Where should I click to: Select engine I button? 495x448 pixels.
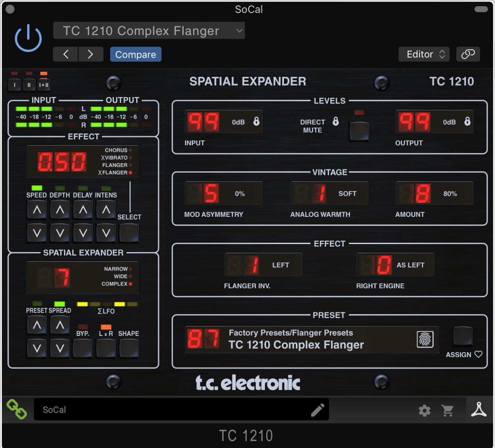coord(15,85)
